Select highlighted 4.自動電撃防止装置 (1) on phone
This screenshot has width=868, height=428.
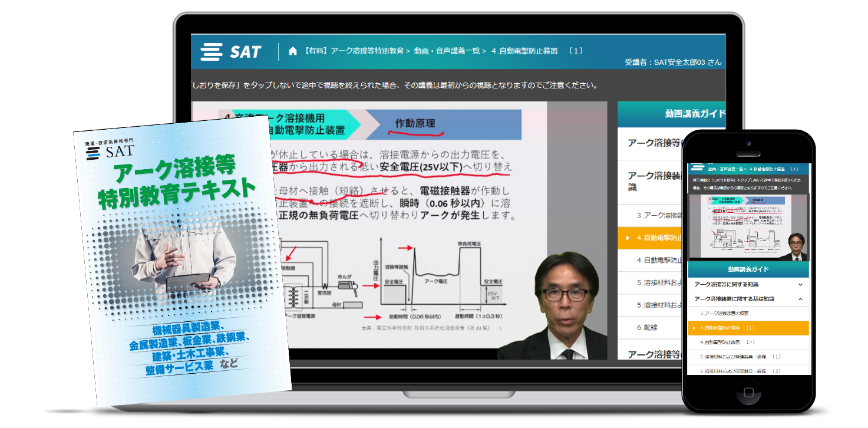click(x=748, y=328)
